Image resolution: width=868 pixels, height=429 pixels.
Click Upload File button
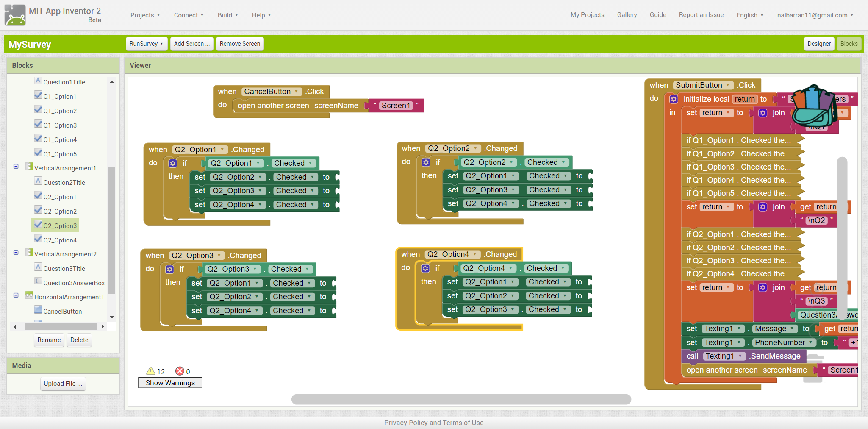63,384
